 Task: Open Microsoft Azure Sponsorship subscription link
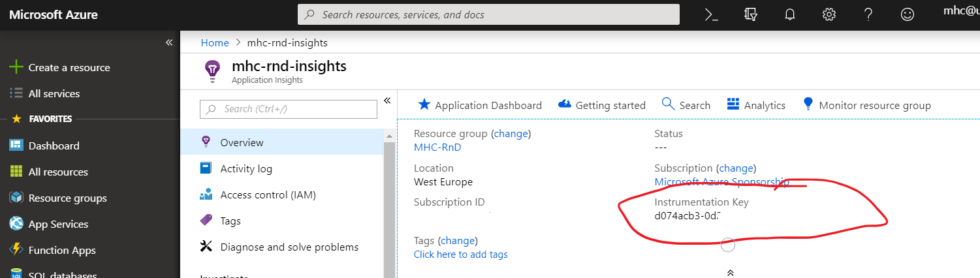[721, 181]
